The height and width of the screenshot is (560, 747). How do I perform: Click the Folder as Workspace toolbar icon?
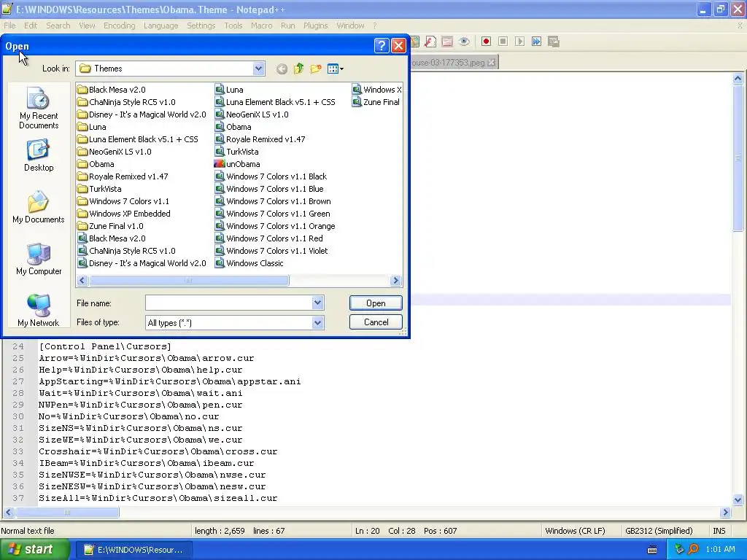[x=447, y=42]
